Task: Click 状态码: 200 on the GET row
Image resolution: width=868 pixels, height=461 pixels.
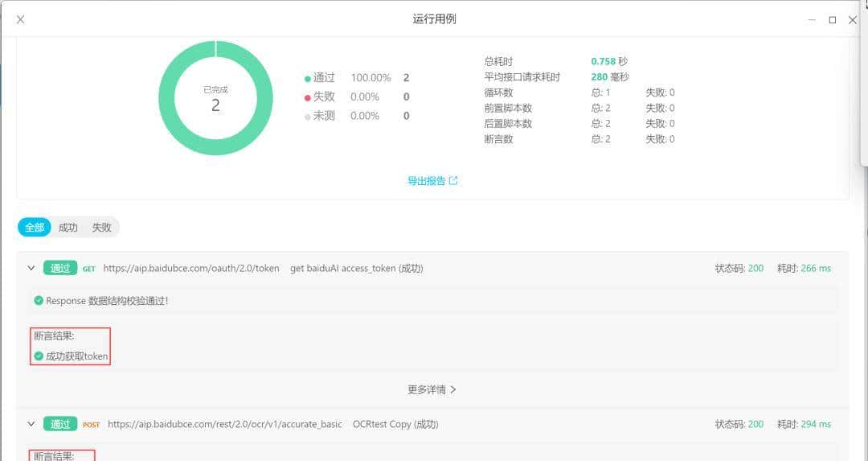Action: 739,268
